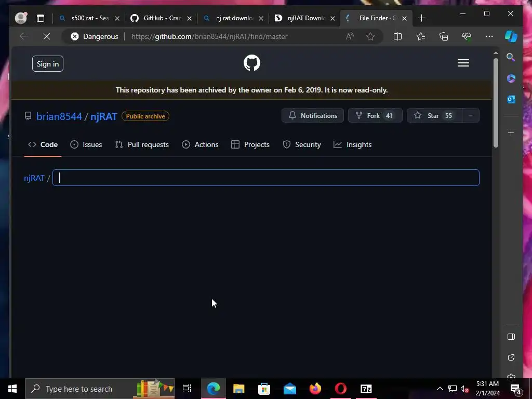The width and height of the screenshot is (532, 399).
Task: Select the Code tab
Action: 43,144
